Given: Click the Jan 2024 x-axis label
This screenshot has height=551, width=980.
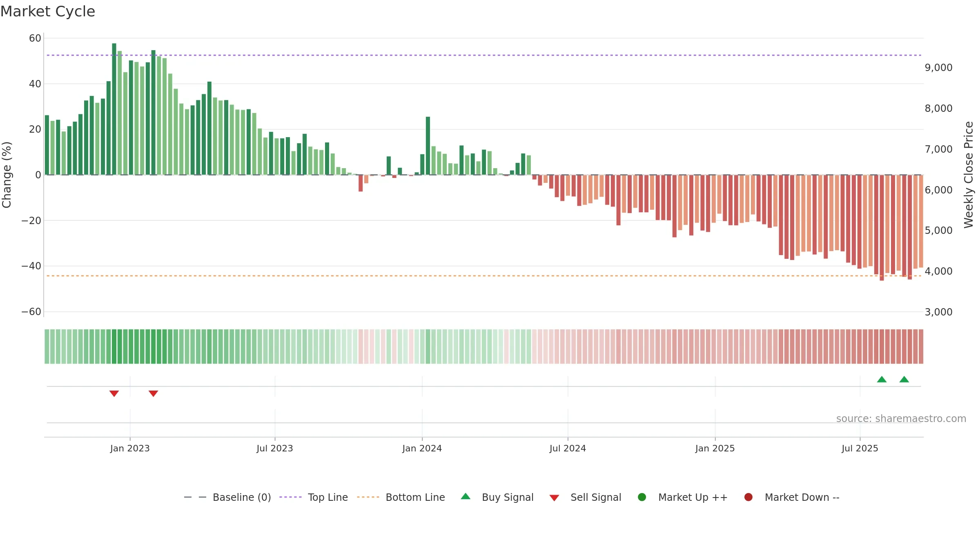Looking at the screenshot, I should tap(422, 449).
